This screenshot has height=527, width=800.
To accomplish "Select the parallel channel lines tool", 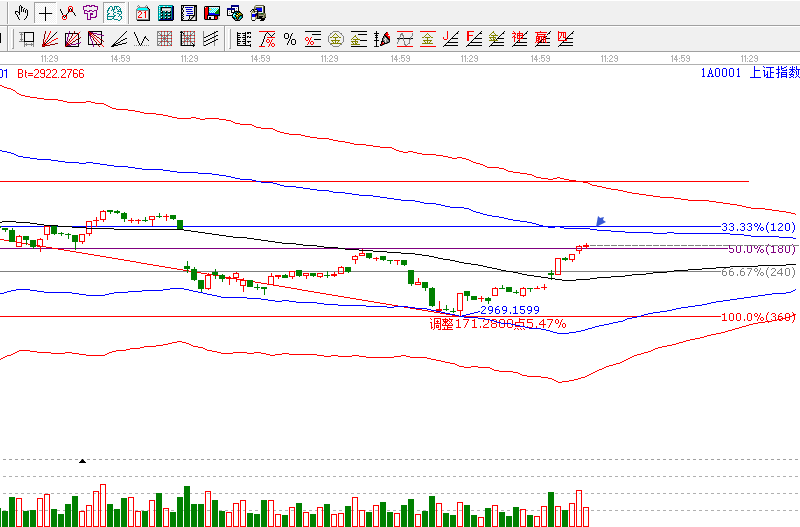I will [211, 39].
